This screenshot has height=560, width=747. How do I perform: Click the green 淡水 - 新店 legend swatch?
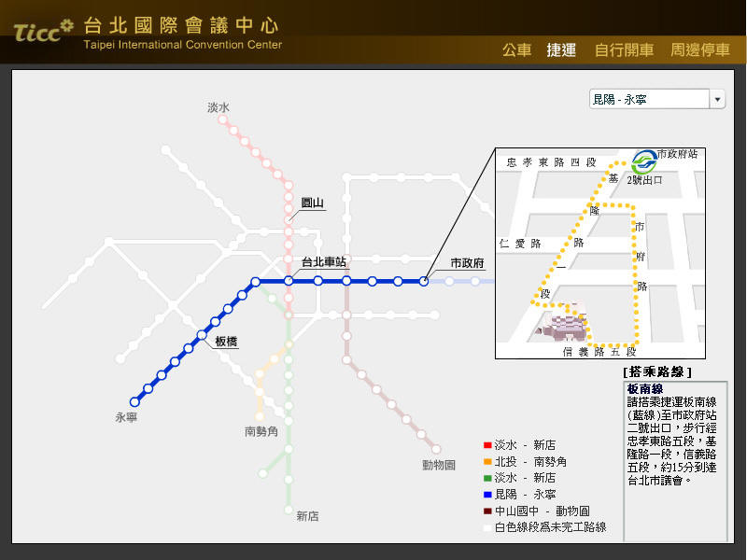click(487, 478)
